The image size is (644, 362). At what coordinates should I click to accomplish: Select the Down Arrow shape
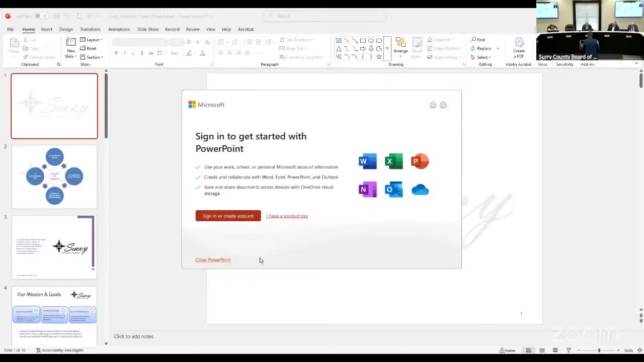tap(371, 48)
